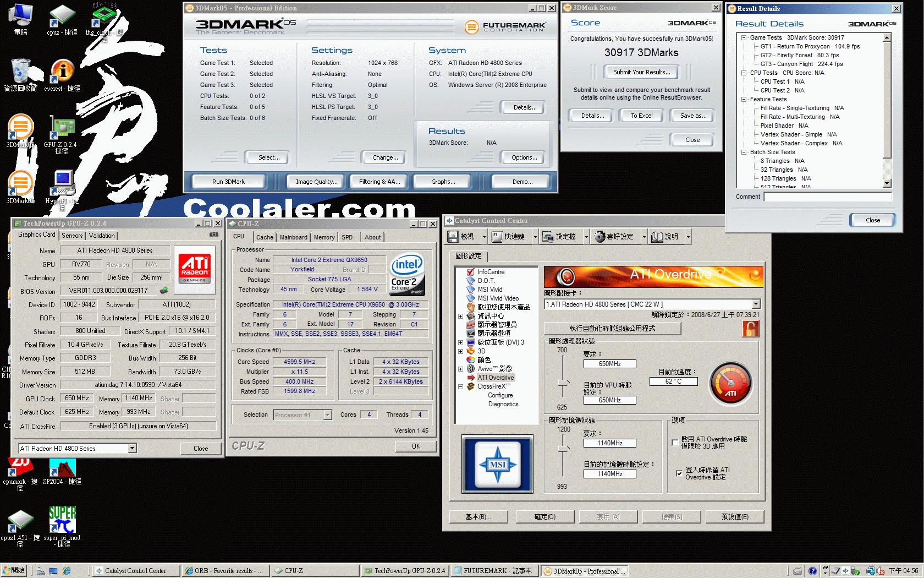Click the help question mark tray icon
The height and width of the screenshot is (578, 924).
point(812,571)
